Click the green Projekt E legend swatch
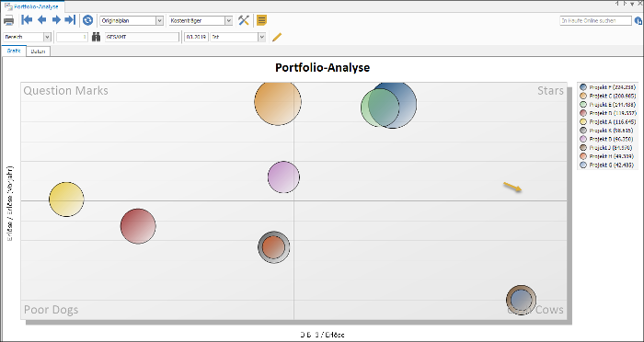 coord(583,104)
